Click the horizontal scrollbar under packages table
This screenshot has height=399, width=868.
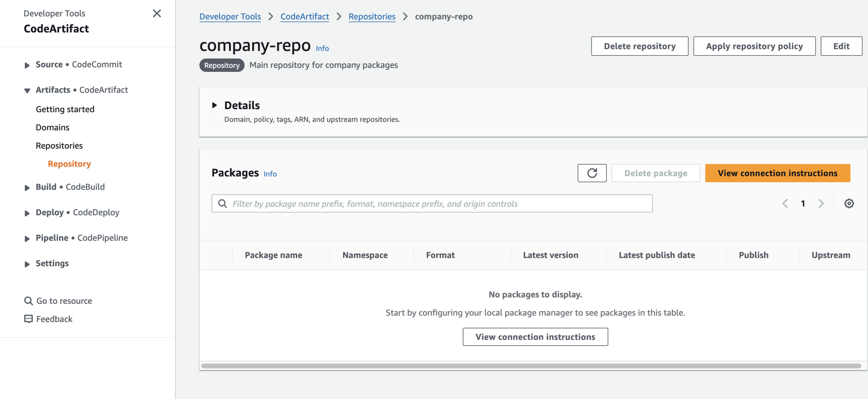[x=531, y=366]
